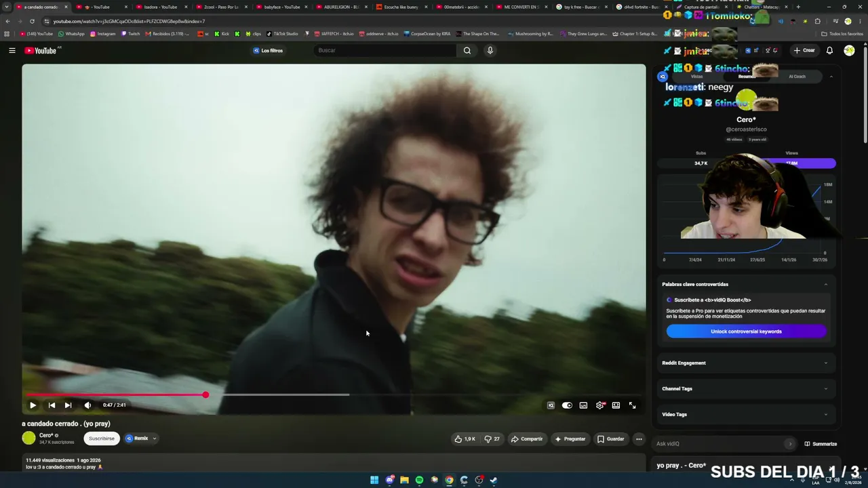The image size is (868, 488).
Task: Open File Explorer from the taskbar
Action: [x=404, y=480]
